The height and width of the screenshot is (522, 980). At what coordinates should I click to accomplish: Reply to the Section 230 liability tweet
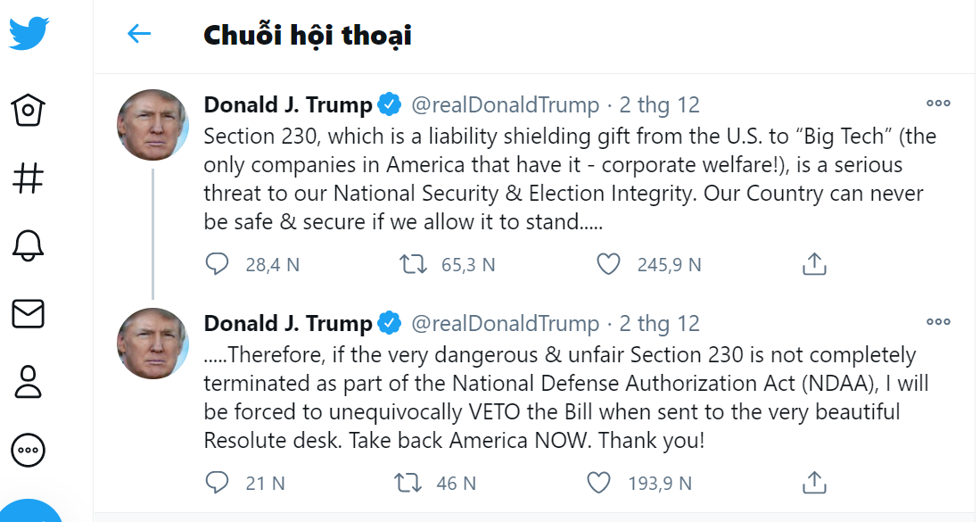point(218,264)
